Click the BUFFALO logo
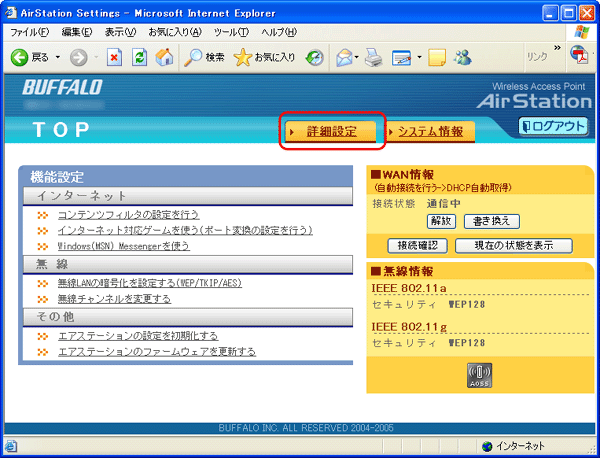 pyautogui.click(x=62, y=88)
